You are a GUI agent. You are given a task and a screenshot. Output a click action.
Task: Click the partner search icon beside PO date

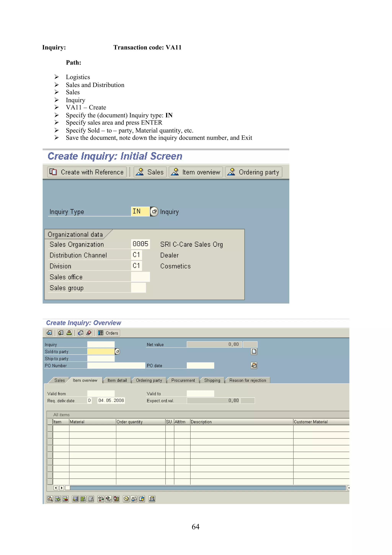coord(254,365)
